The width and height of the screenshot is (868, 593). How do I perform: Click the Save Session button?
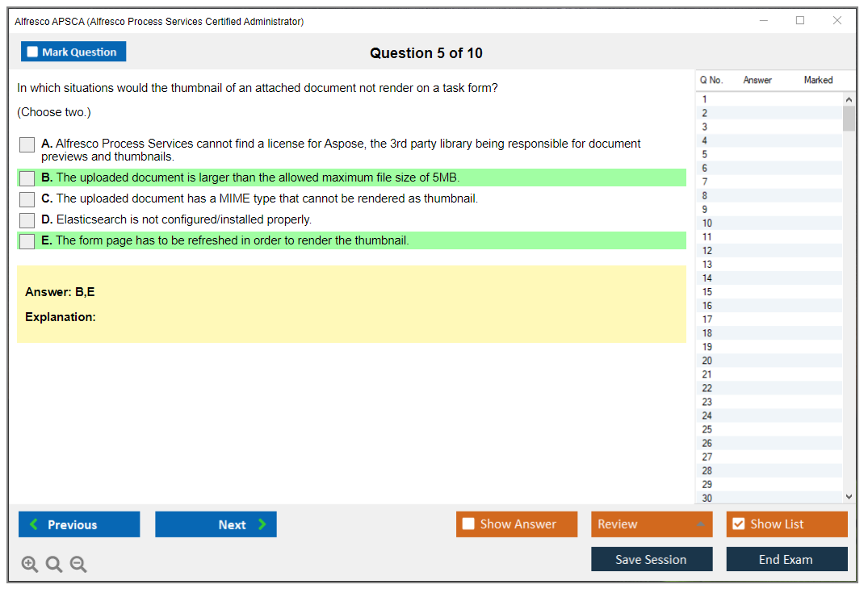pyautogui.click(x=652, y=559)
